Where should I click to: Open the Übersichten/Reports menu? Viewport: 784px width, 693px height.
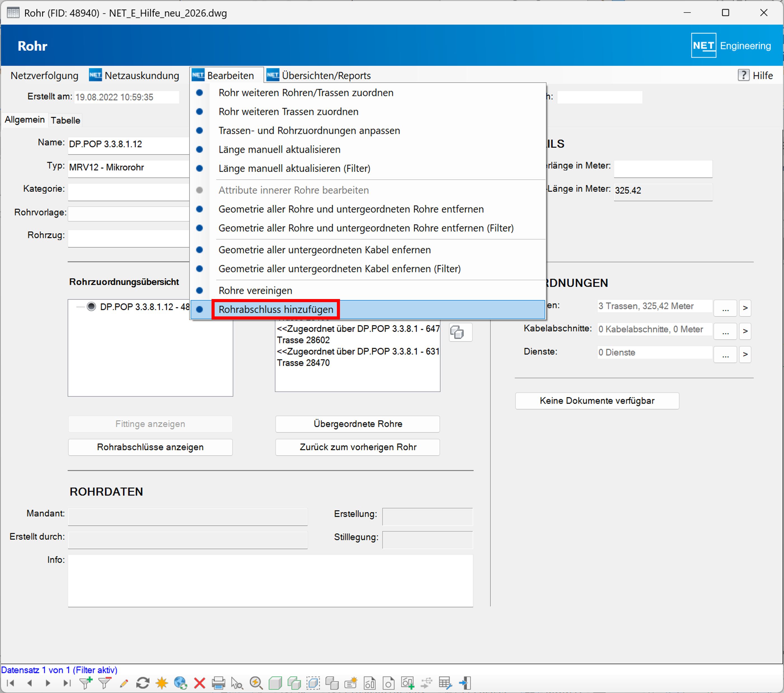pyautogui.click(x=319, y=76)
